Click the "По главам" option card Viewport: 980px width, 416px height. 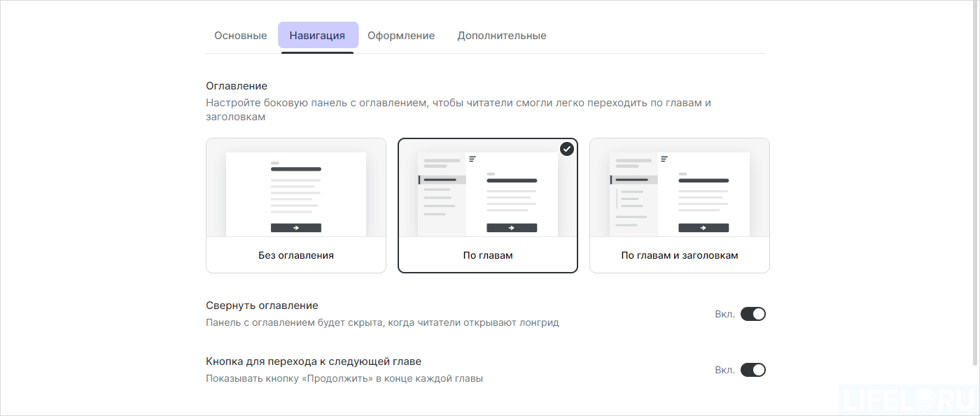pos(488,205)
